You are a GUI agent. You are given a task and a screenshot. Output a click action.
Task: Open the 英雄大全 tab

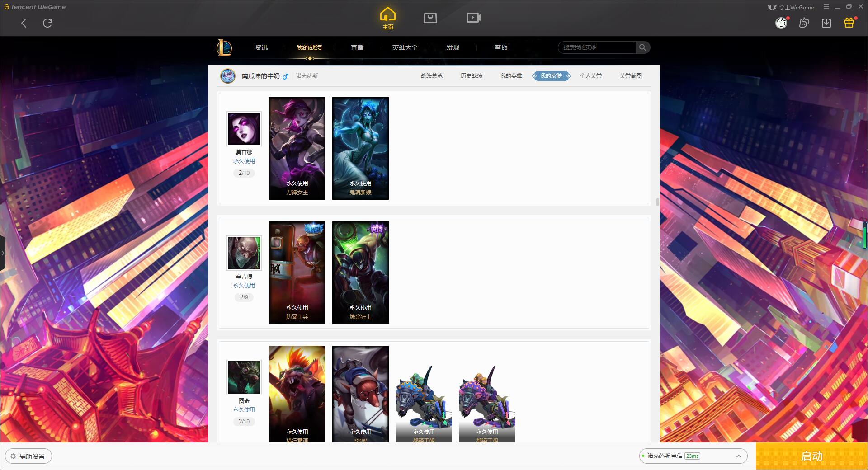click(x=405, y=47)
